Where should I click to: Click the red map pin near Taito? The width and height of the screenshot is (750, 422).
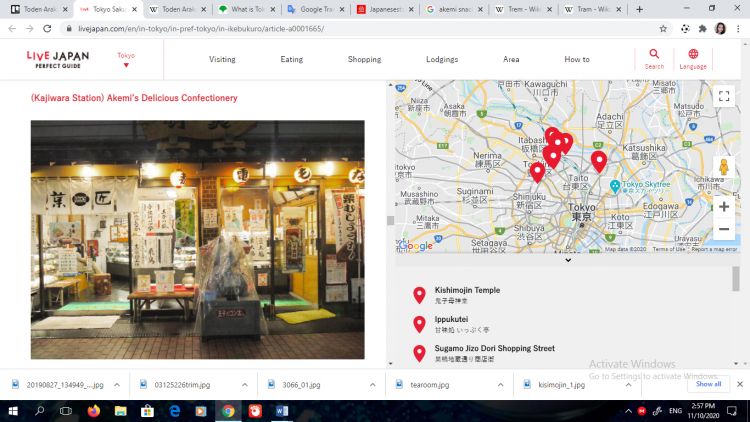[599, 162]
